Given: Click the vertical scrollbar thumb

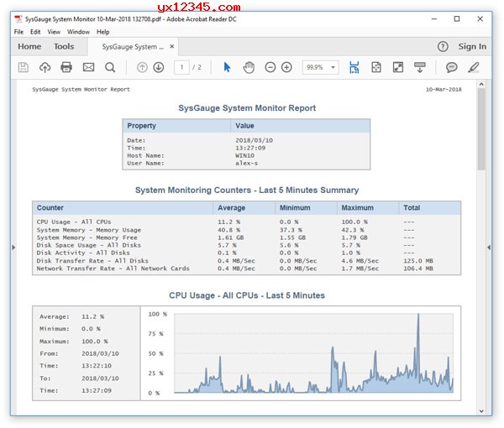Looking at the screenshot, I should [x=481, y=129].
